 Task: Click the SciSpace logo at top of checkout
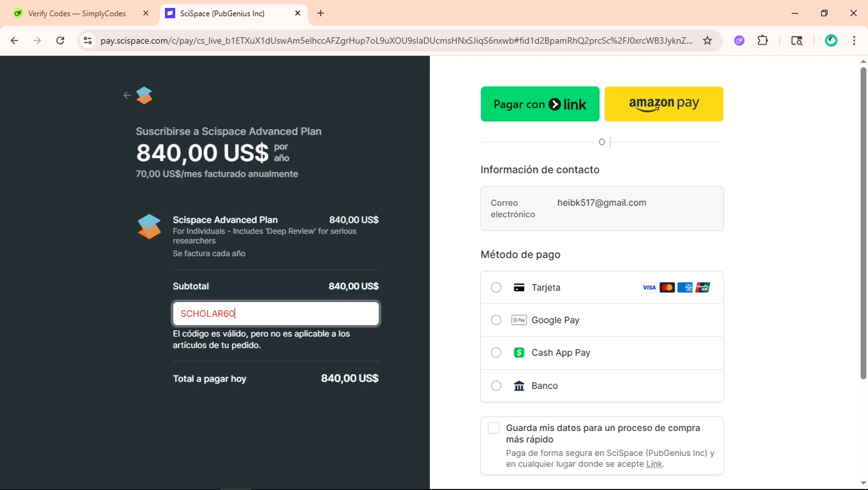tap(144, 95)
